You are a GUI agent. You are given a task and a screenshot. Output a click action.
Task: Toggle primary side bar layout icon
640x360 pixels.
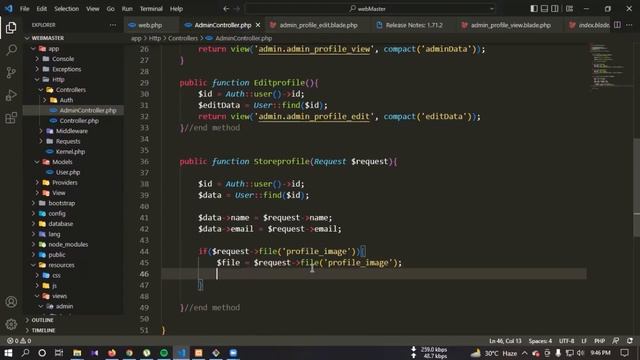534,9
